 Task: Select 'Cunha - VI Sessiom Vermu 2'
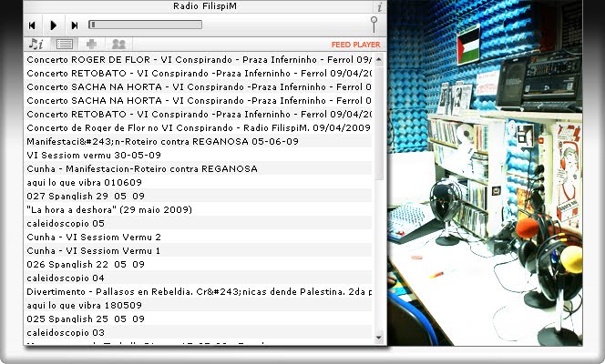pos(199,238)
